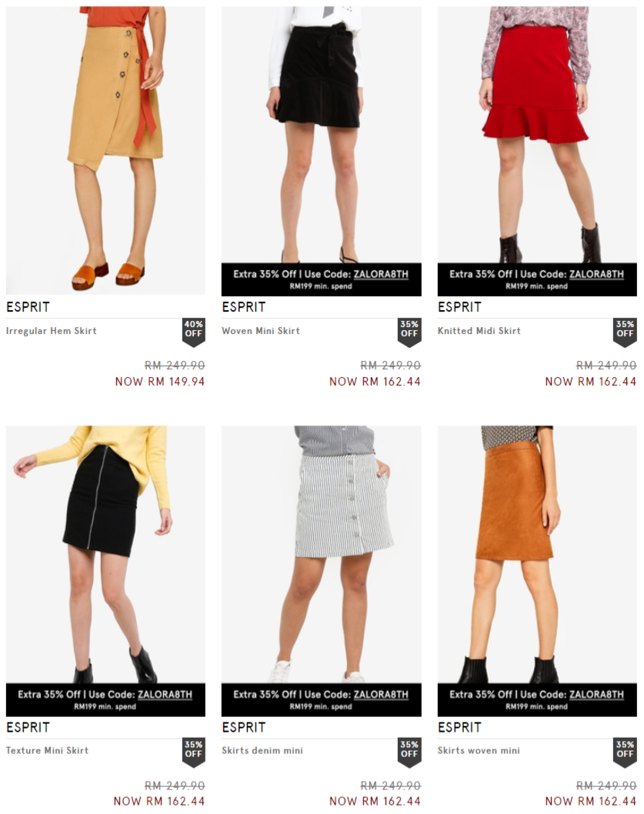Click the 40% OFF badge on Irregular Hem Skirt
644x814 pixels.
pyautogui.click(x=194, y=332)
